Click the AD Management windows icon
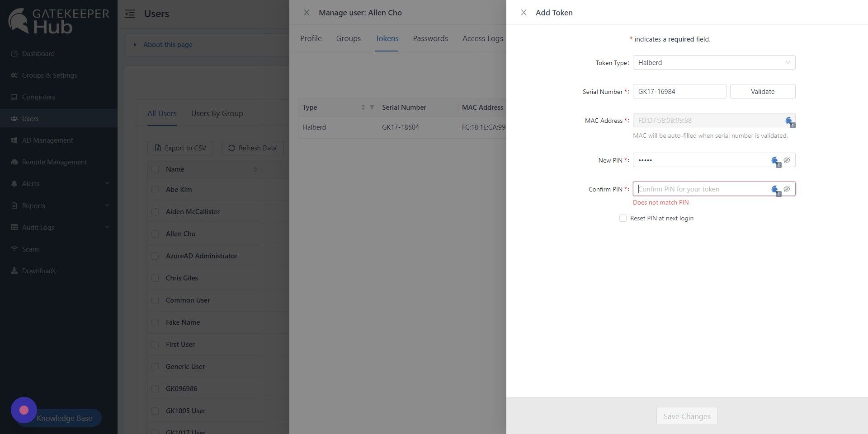Image resolution: width=868 pixels, height=434 pixels. (x=14, y=140)
